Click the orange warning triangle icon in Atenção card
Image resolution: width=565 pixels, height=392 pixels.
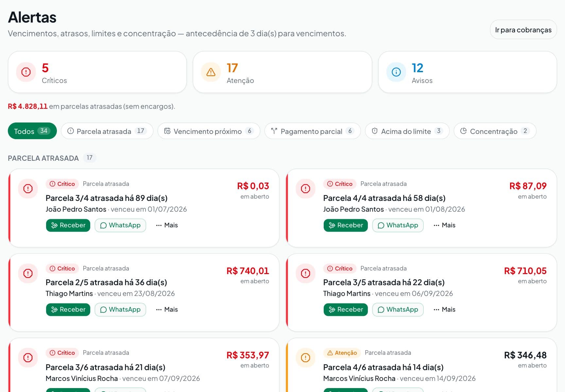pyautogui.click(x=211, y=72)
